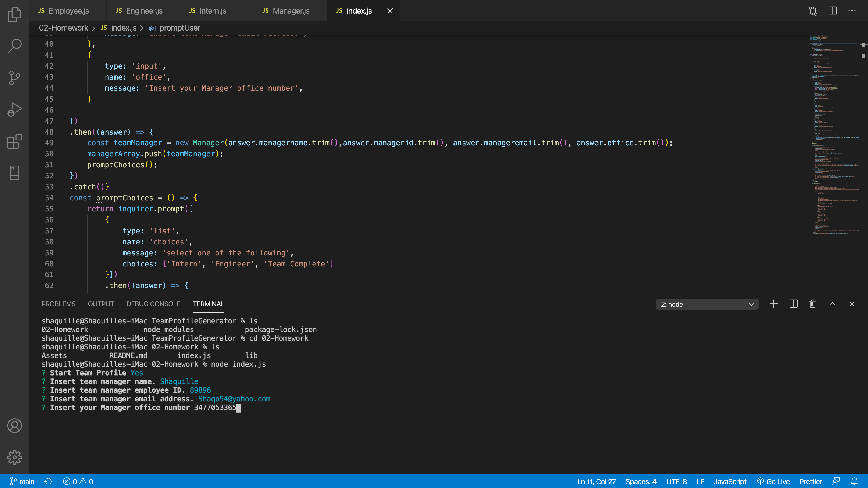868x488 pixels.
Task: Click Prettier in the status bar
Action: 810,481
